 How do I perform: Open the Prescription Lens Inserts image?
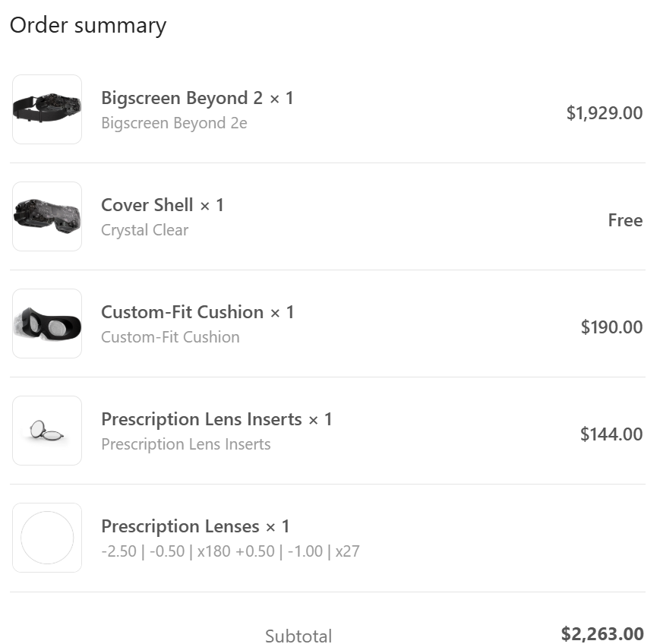pyautogui.click(x=47, y=431)
